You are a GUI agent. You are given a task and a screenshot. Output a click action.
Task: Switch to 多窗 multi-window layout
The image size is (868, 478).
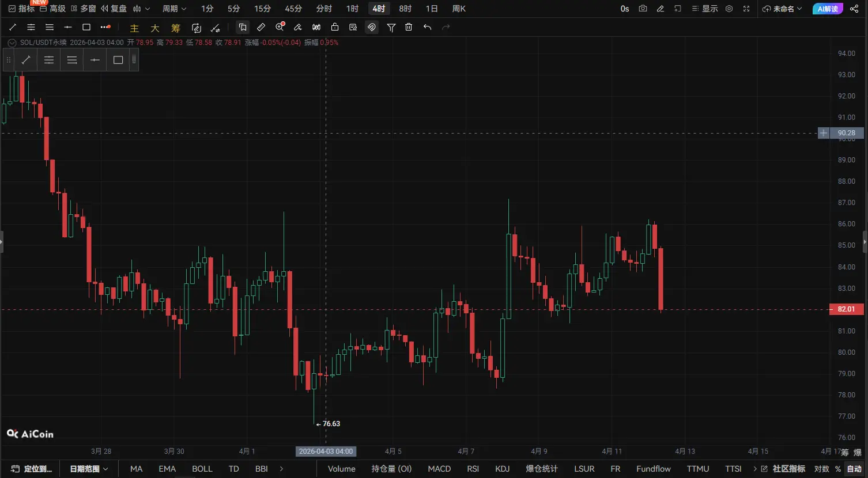point(83,9)
